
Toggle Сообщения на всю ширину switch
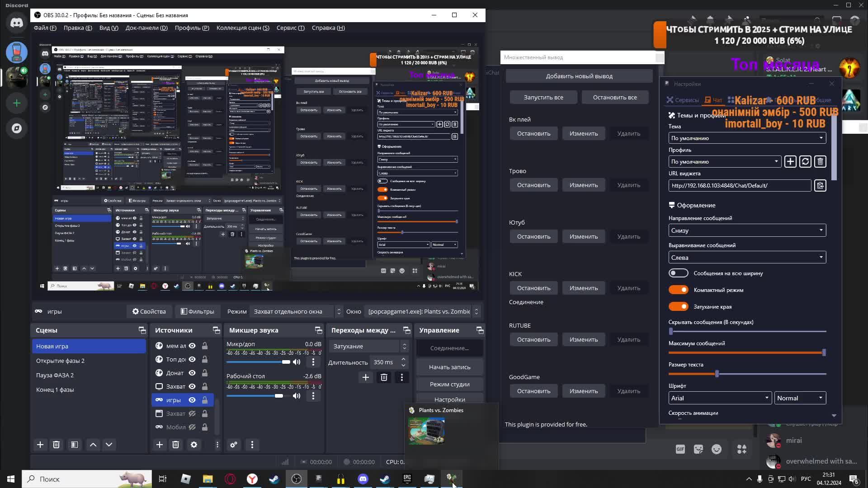tap(679, 273)
